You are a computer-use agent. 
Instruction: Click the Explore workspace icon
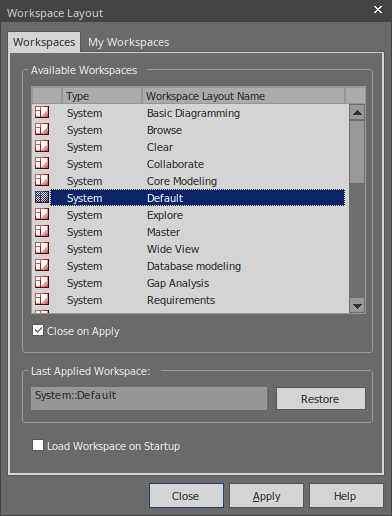[x=42, y=214]
